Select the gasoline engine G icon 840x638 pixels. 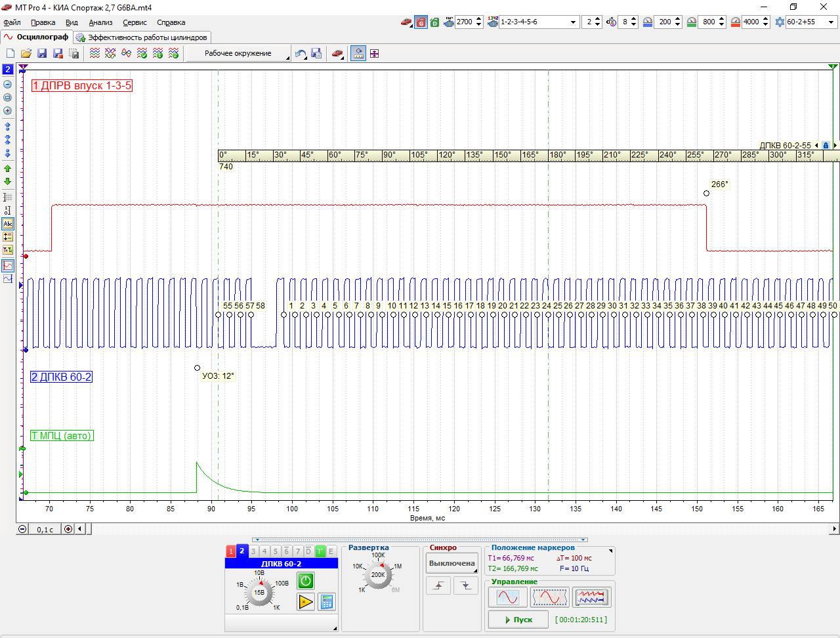[421, 22]
